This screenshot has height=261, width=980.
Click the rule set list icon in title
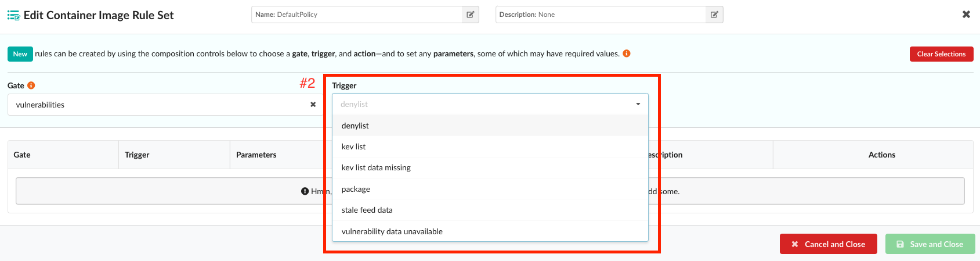tap(13, 16)
